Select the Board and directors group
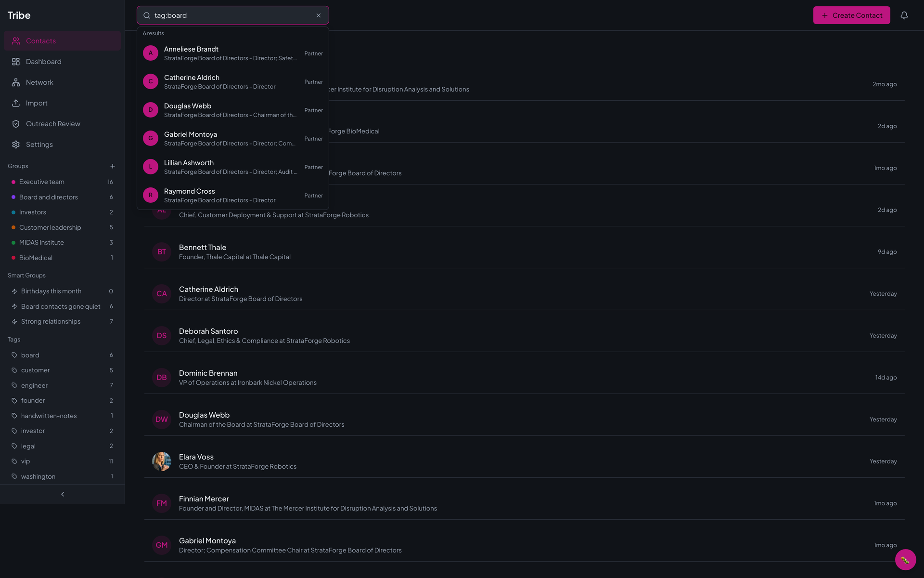Viewport: 924px width, 578px height. (62, 197)
